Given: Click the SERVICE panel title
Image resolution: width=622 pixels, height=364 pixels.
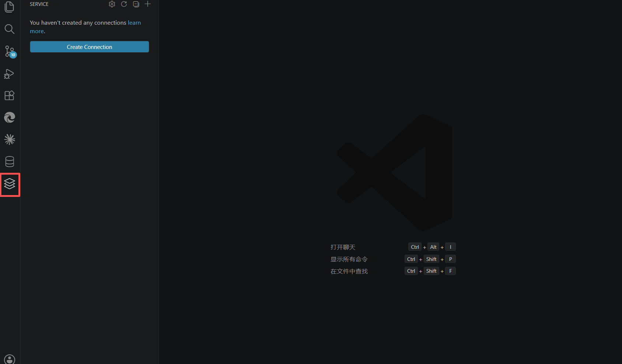Looking at the screenshot, I should pos(39,4).
